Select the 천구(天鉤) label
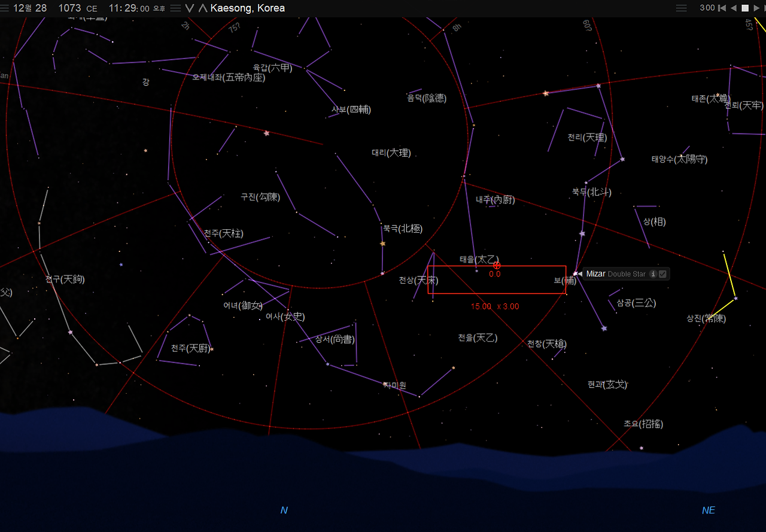 pos(65,279)
